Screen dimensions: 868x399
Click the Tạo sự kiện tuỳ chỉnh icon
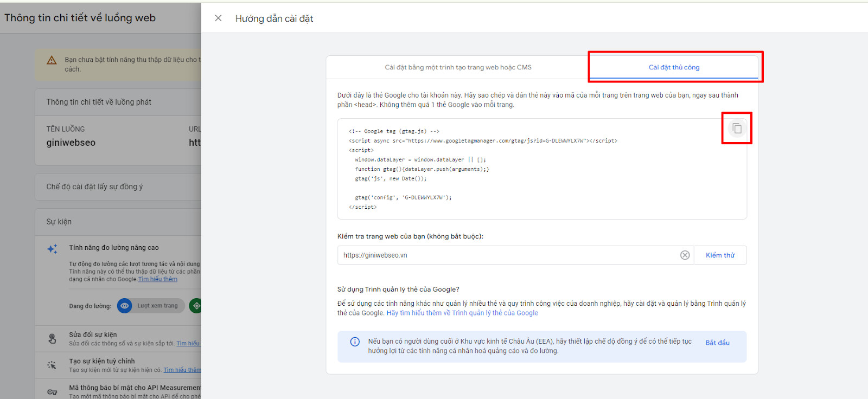52,365
